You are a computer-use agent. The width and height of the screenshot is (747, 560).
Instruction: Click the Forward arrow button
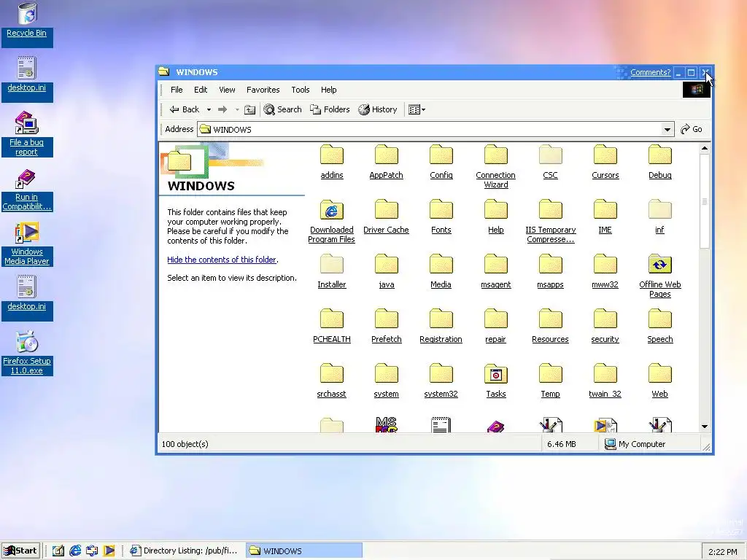222,109
